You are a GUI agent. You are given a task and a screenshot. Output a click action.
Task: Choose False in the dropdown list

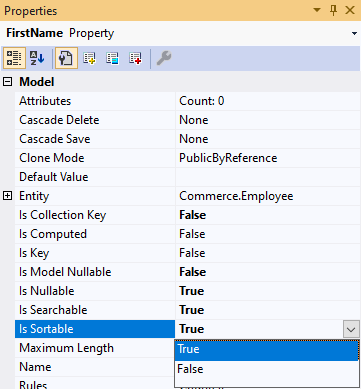point(267,369)
